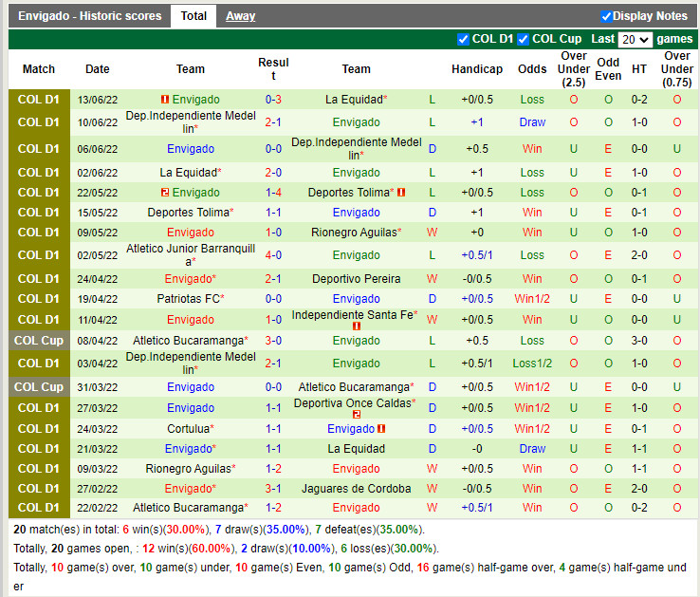
Task: Click red card icon under Deportiva Once Caldas
Action: tap(357, 415)
